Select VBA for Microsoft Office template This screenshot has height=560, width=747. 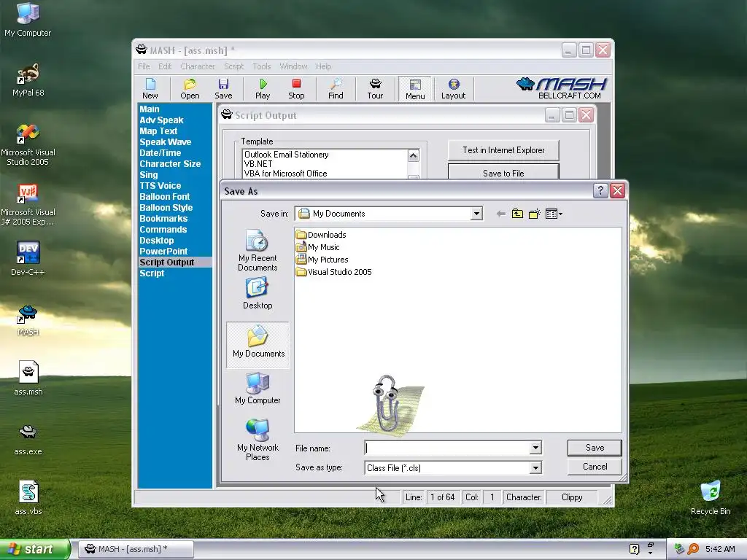point(285,174)
